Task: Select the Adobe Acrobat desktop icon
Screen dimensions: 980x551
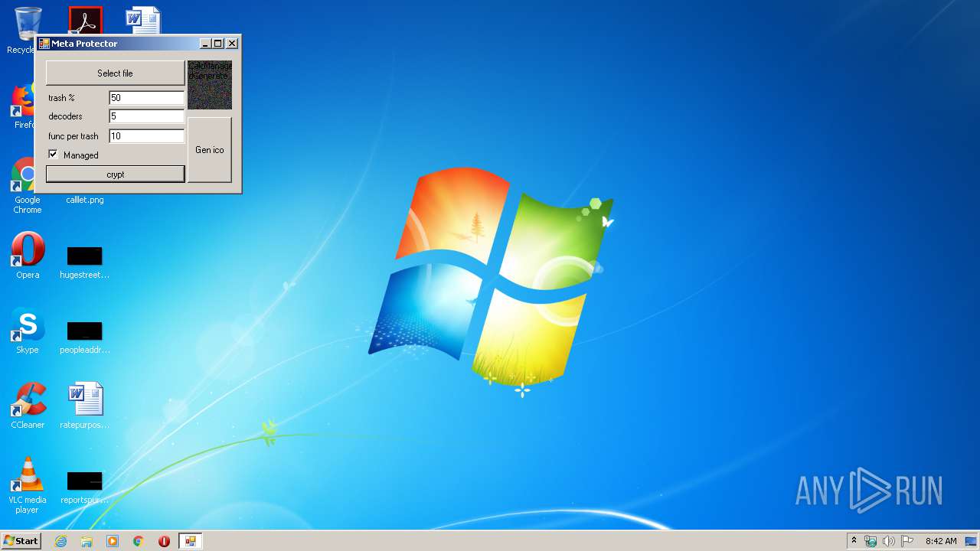Action: click(85, 21)
